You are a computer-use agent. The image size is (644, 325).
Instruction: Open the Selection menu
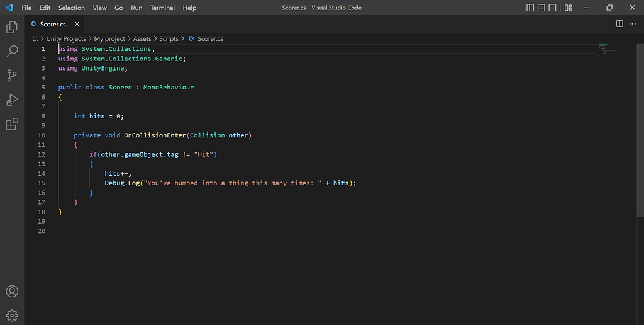(71, 8)
